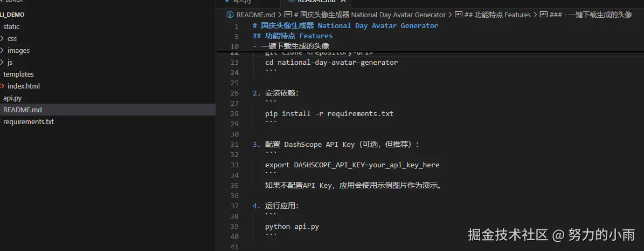Open api.py from the Explorer tree
644x251 pixels.
(x=12, y=98)
